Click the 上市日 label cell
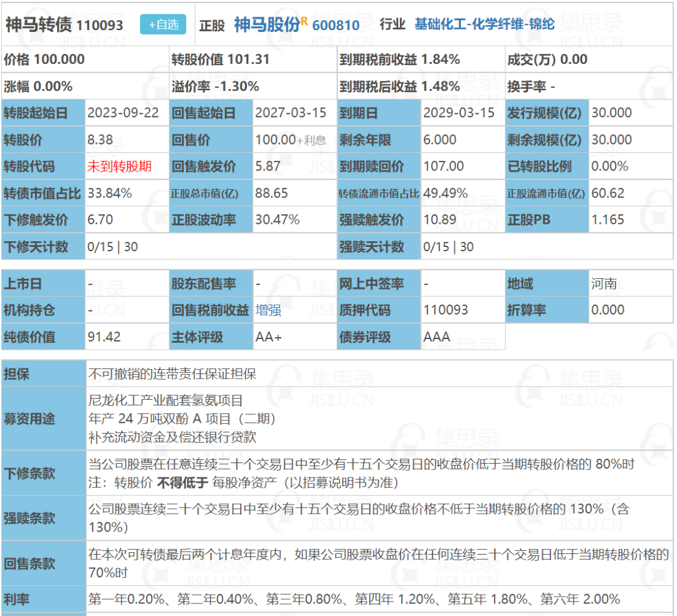 tap(43, 284)
